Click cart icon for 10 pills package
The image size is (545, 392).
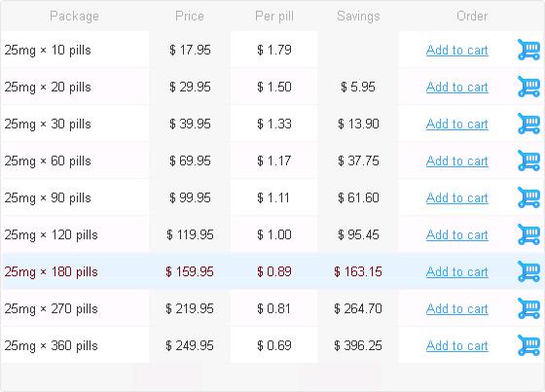pyautogui.click(x=528, y=50)
